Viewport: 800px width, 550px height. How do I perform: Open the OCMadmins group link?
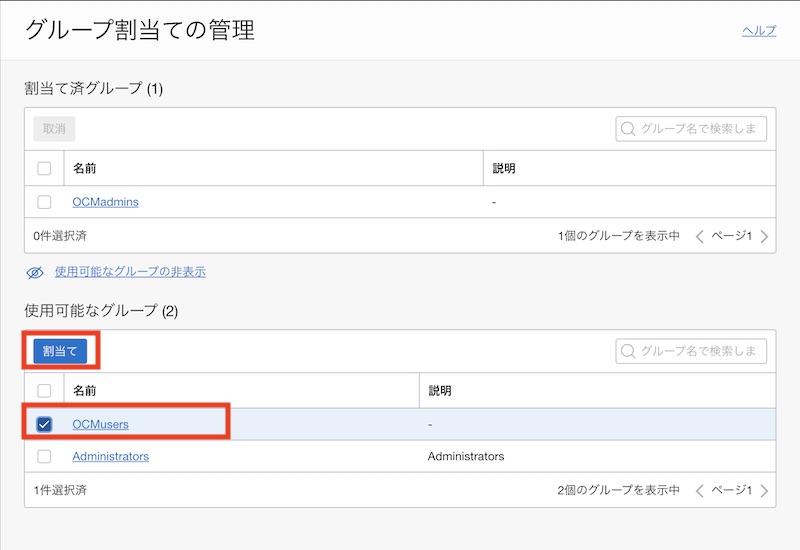105,202
